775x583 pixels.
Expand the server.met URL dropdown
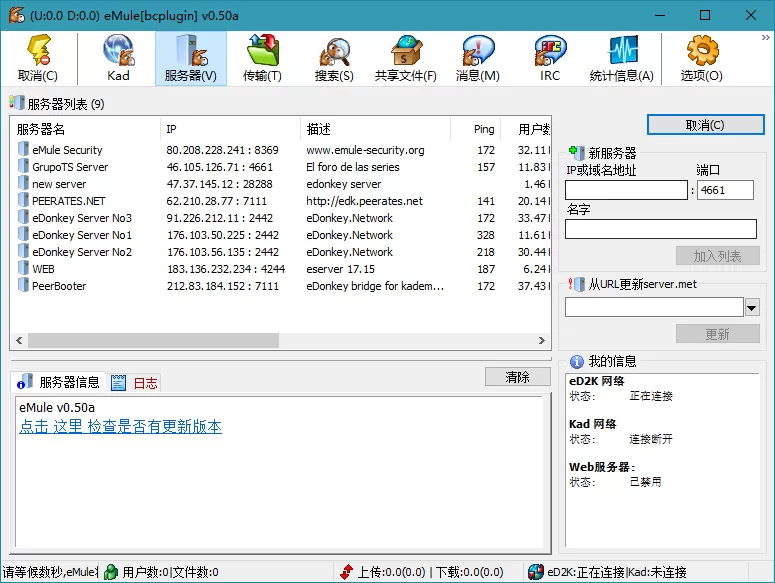click(x=752, y=307)
